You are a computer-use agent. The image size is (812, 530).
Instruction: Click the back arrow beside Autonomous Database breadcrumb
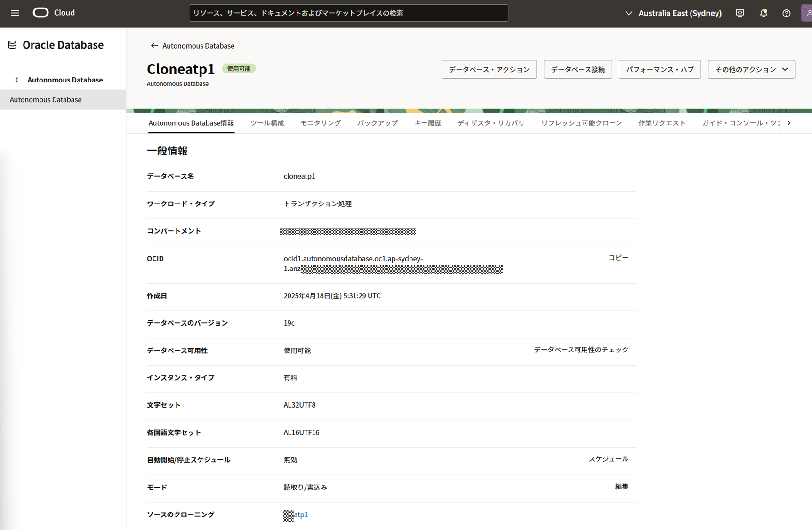coord(154,46)
